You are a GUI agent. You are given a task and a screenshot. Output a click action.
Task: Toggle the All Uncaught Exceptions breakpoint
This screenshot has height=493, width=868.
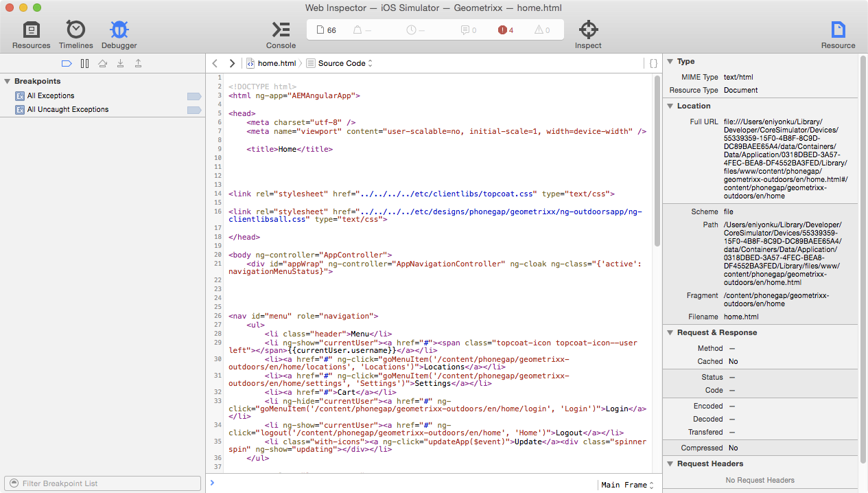coord(194,110)
